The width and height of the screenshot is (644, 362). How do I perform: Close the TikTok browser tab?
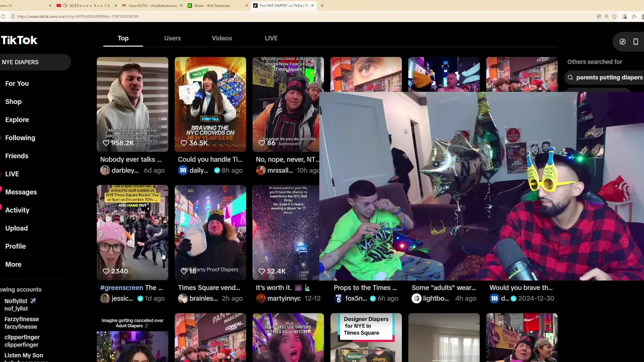point(312,6)
